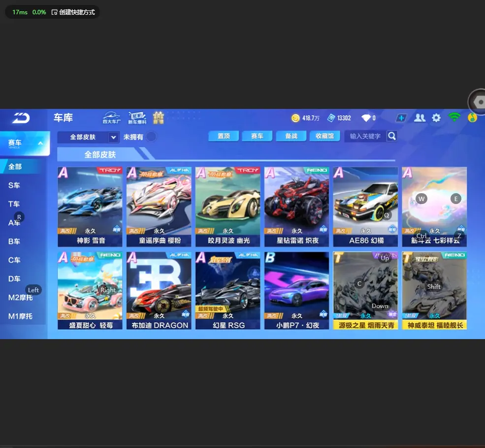Tap the blue coupon icon beside 13302
This screenshot has width=485, height=448.
click(331, 118)
